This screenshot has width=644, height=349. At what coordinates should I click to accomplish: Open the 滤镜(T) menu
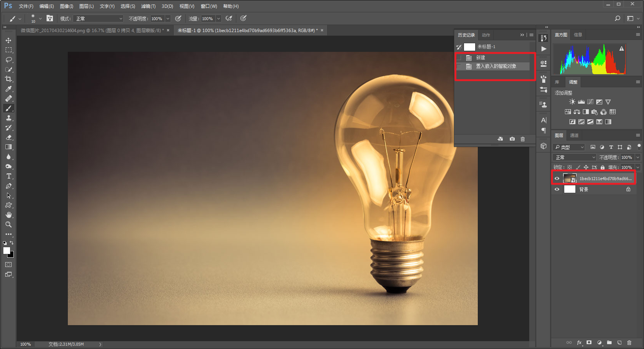pyautogui.click(x=148, y=6)
